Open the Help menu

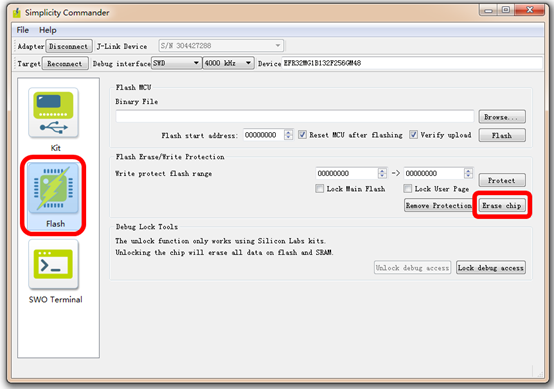48,30
